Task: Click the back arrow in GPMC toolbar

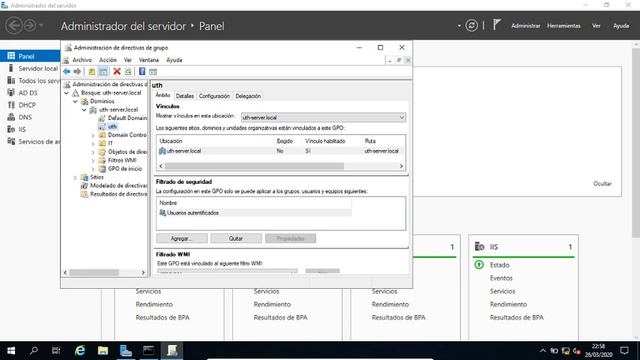Action: click(x=67, y=72)
